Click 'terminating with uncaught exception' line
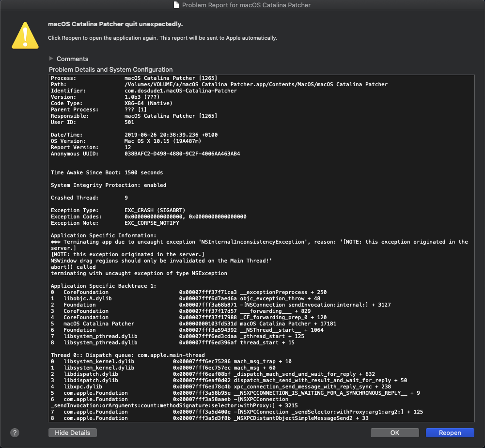Screen dimensions: 485x448 pos(139,273)
